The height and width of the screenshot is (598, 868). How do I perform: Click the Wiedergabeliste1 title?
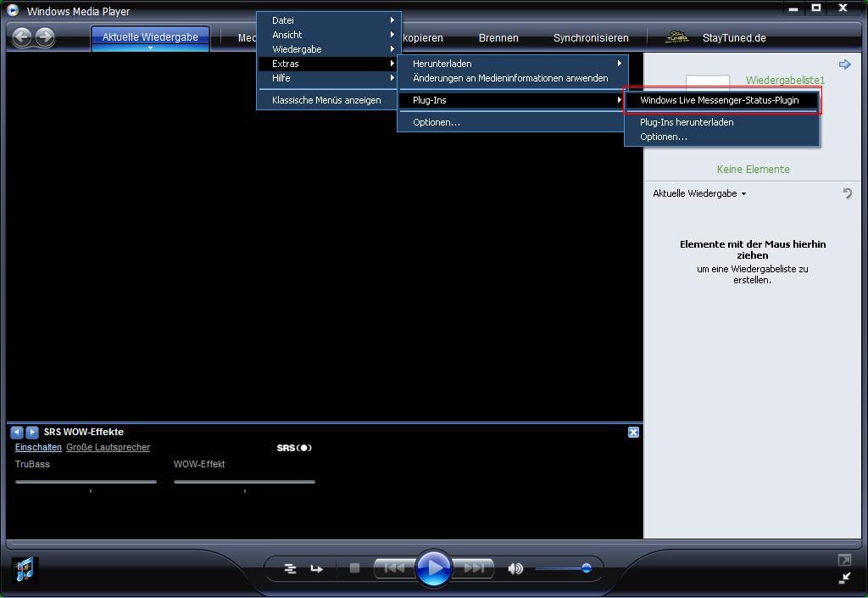pyautogui.click(x=785, y=81)
